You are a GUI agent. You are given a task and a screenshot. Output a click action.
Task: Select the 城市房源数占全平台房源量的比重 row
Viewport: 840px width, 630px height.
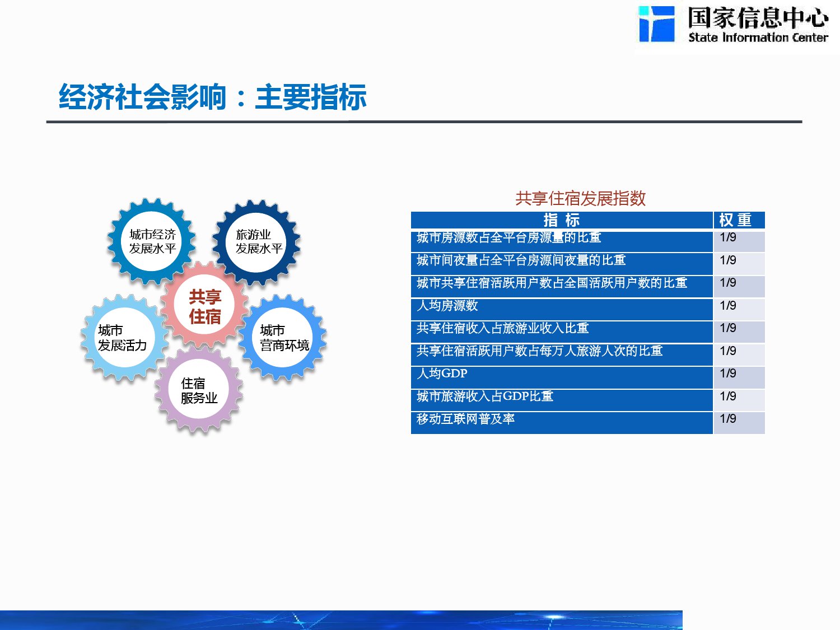pos(561,241)
